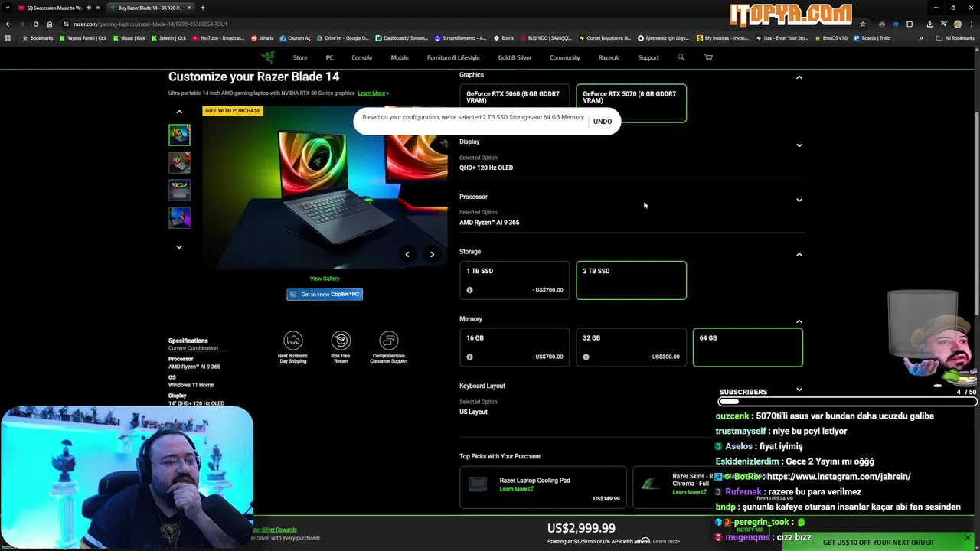The image size is (980, 551).
Task: Show more bookmarks with the overflow chevron
Action: (x=921, y=38)
